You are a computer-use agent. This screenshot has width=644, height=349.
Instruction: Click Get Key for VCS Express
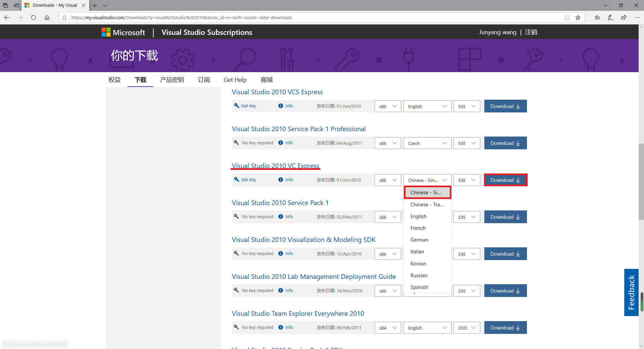pos(245,106)
